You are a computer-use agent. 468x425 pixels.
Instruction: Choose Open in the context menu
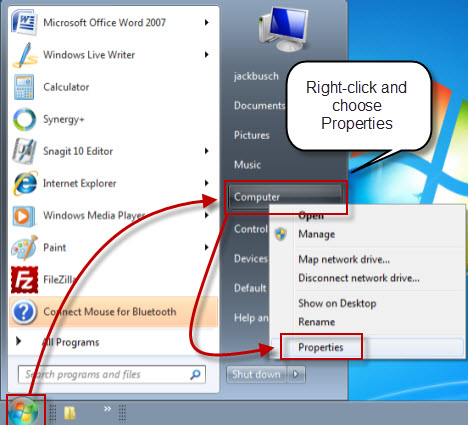311,216
